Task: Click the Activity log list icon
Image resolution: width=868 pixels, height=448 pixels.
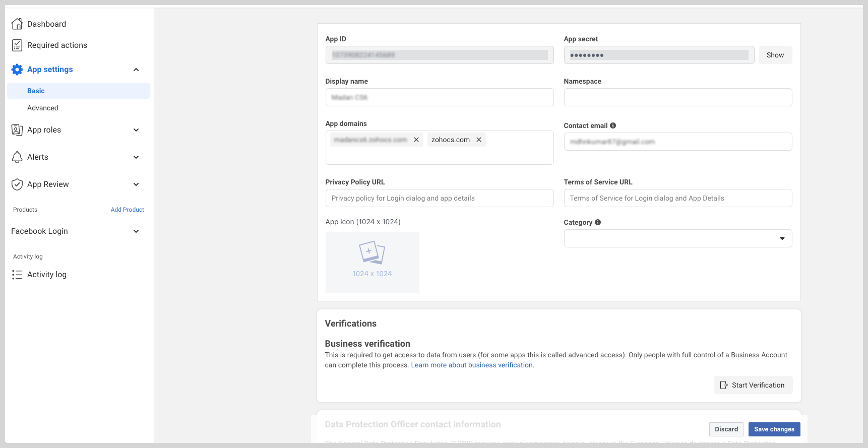Action: coord(17,275)
